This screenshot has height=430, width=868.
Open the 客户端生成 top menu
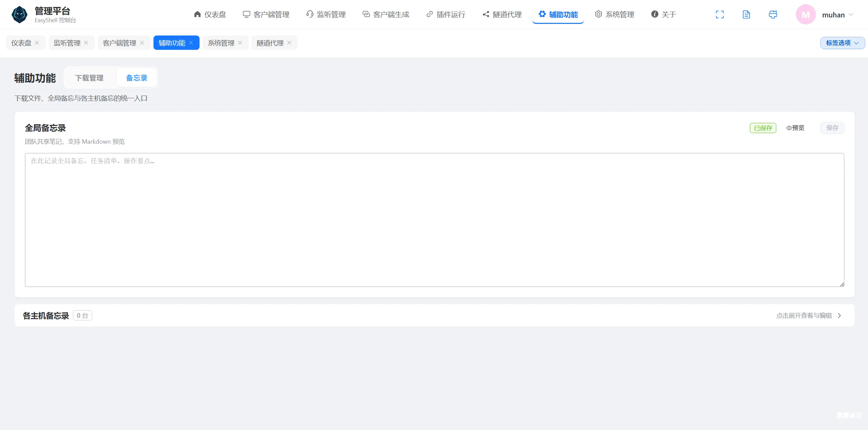386,14
